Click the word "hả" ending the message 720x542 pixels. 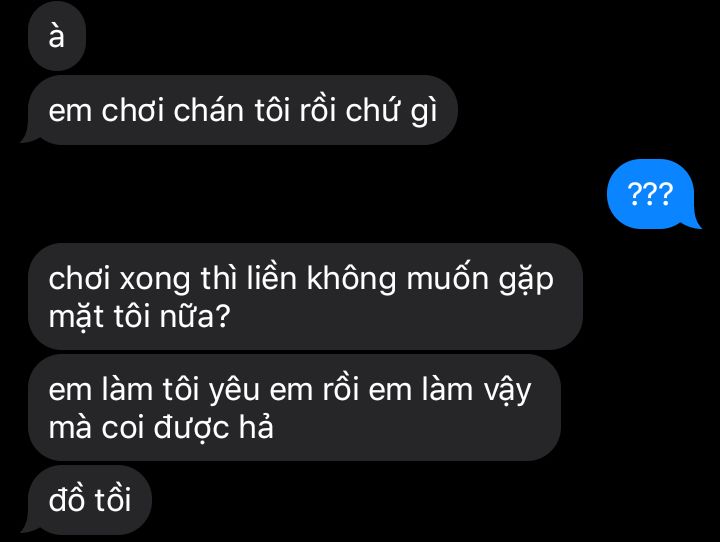(256, 426)
